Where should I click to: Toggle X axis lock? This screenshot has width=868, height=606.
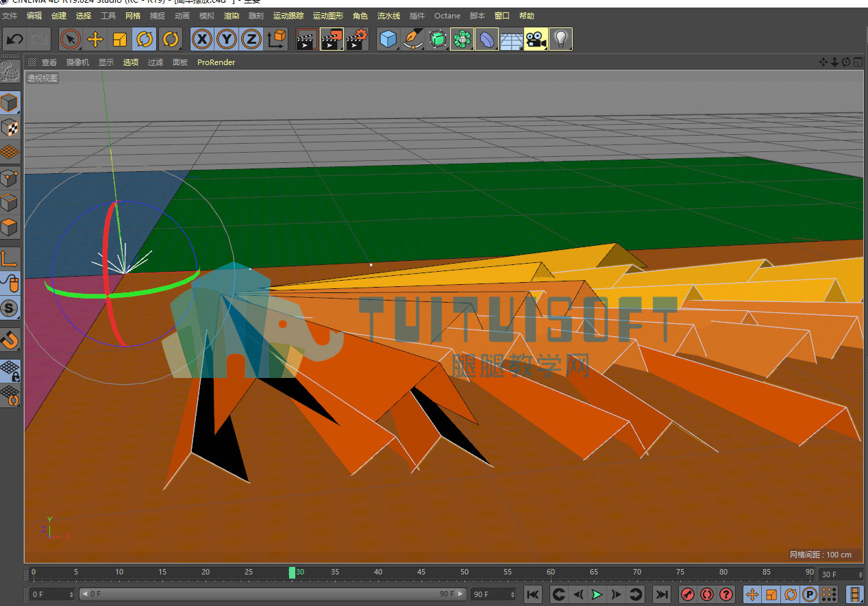pyautogui.click(x=201, y=40)
